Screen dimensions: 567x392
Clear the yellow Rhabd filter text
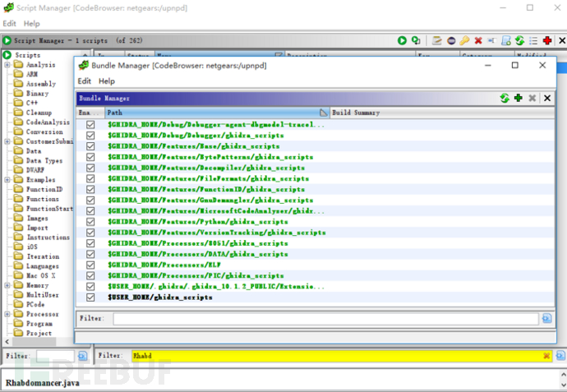coord(546,356)
